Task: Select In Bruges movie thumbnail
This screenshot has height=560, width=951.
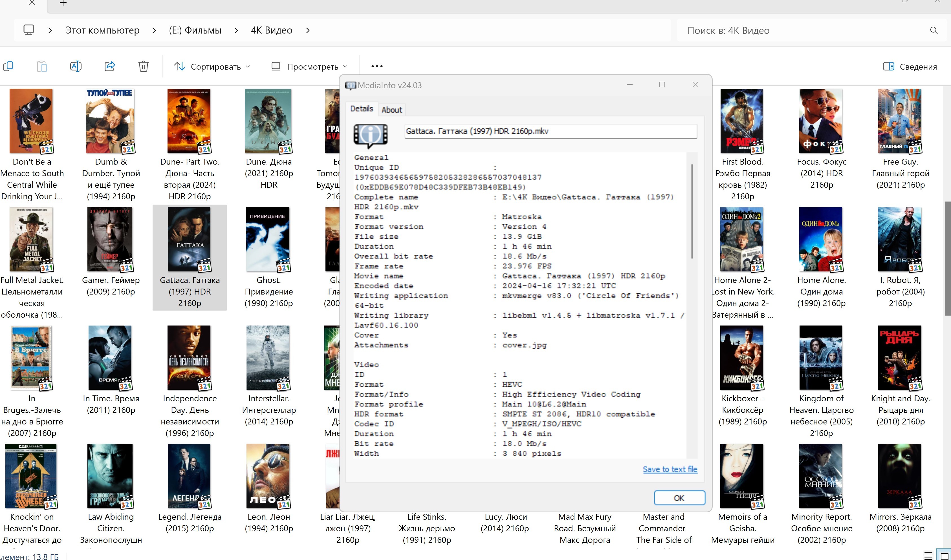Action: [31, 358]
